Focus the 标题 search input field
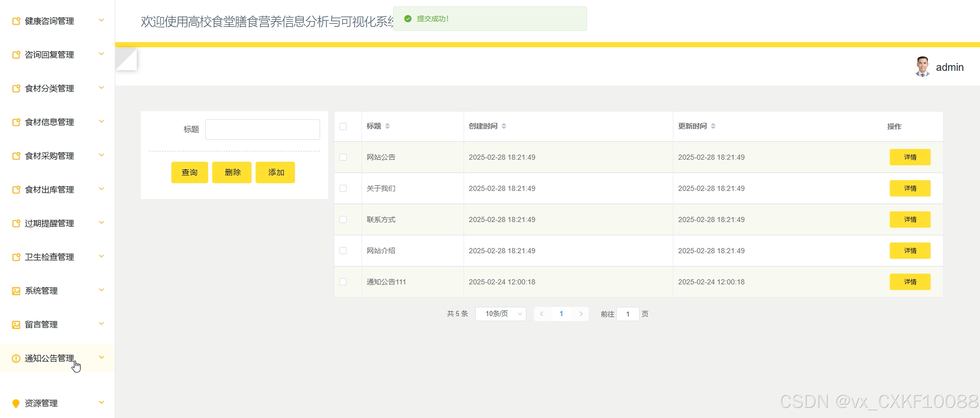The width and height of the screenshot is (980, 418). (x=262, y=129)
